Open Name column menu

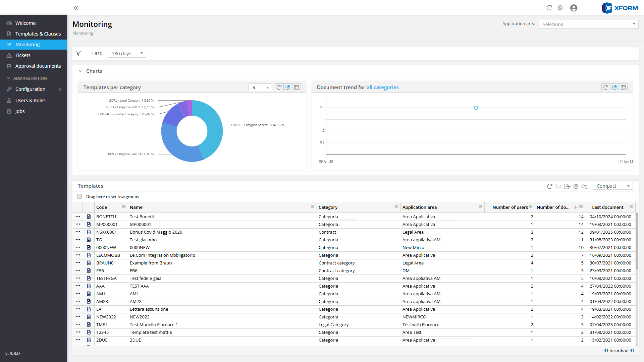point(313,207)
